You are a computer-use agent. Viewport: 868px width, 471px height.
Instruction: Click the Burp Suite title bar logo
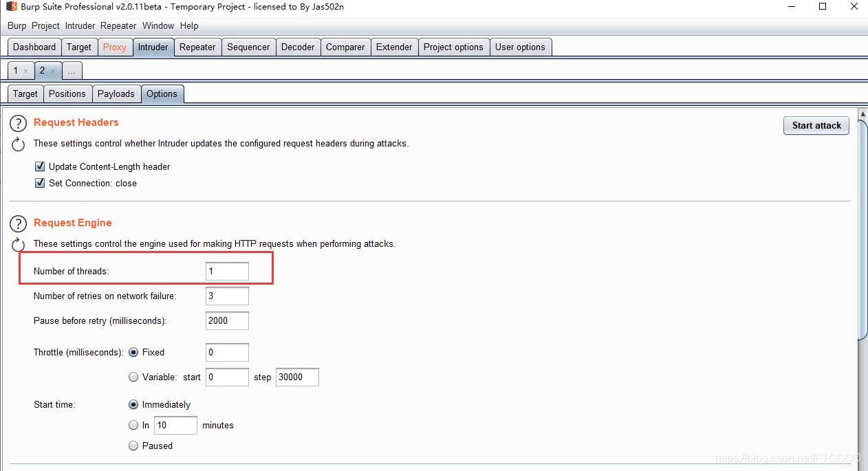tap(12, 6)
